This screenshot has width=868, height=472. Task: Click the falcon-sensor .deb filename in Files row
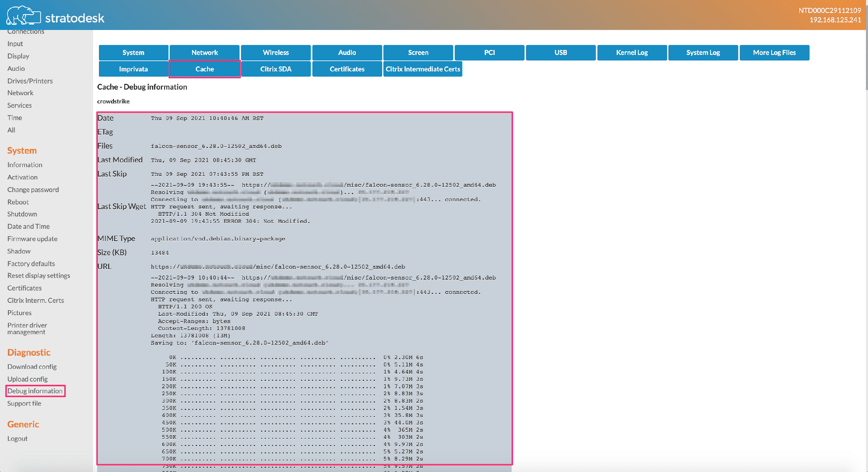pyautogui.click(x=216, y=146)
